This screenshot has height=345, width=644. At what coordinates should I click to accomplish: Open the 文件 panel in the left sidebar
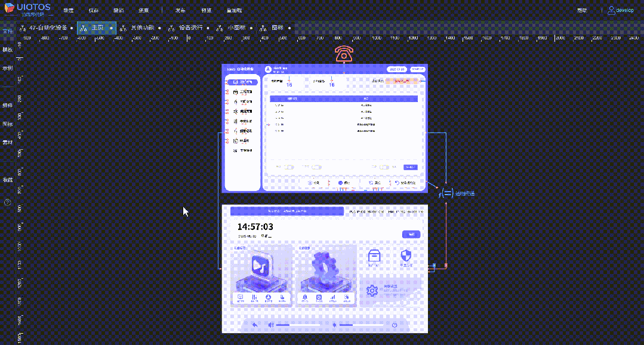pos(7,31)
